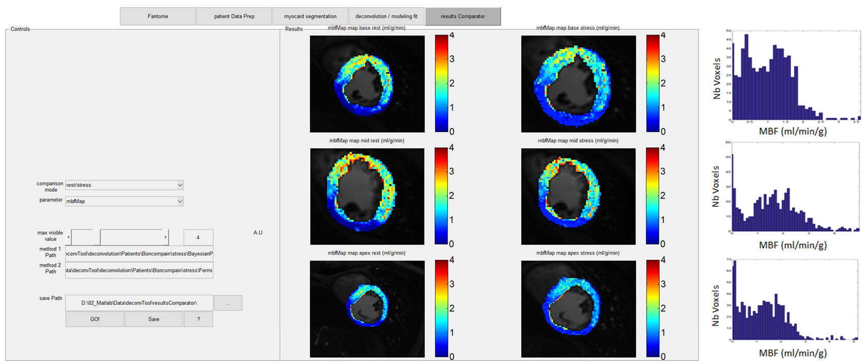The width and height of the screenshot is (868, 364).
Task: Open the myocard segmentation tab
Action: 310,16
